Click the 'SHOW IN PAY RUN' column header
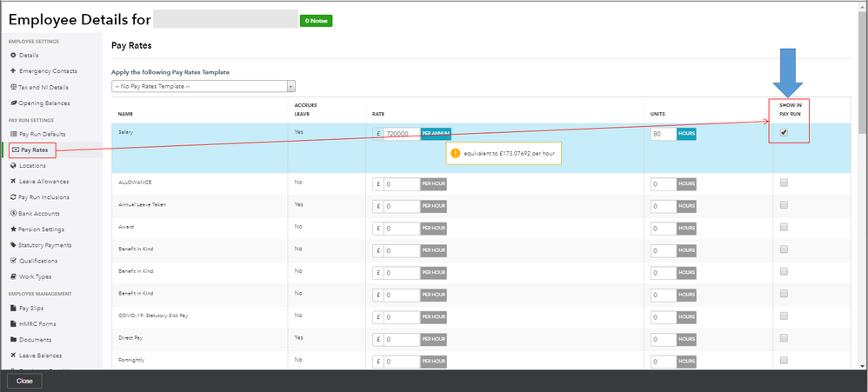868x392 pixels. pyautogui.click(x=791, y=110)
